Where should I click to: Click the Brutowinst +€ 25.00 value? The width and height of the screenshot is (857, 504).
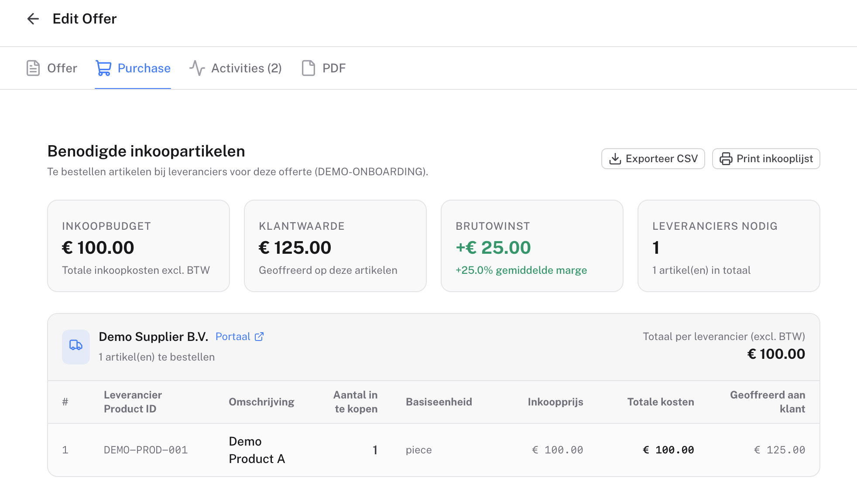[x=493, y=248]
